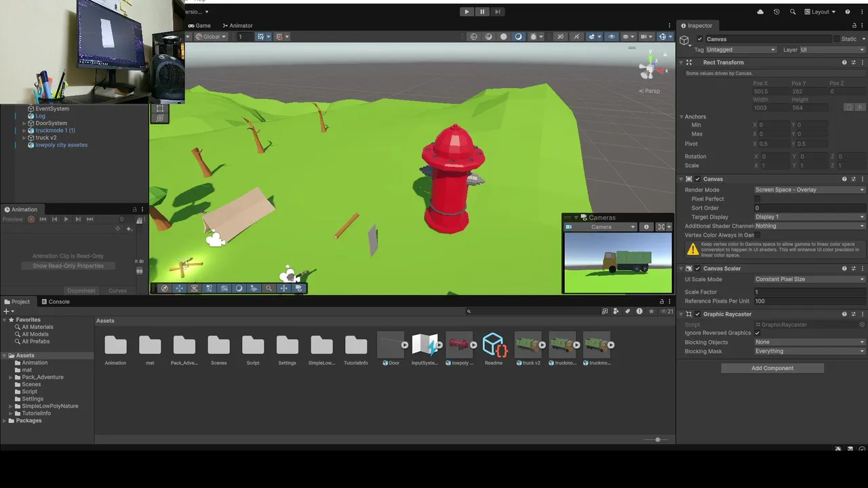Click the Project search field
The width and height of the screenshot is (868, 488).
pyautogui.click(x=532, y=311)
